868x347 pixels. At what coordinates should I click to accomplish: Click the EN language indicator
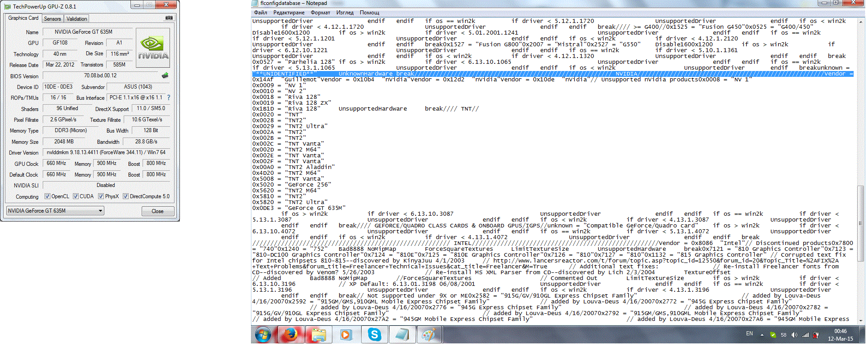(749, 334)
